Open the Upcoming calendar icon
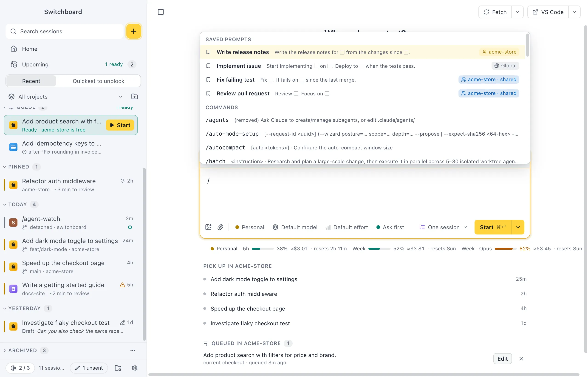Viewport: 588px width, 377px height. click(x=14, y=64)
